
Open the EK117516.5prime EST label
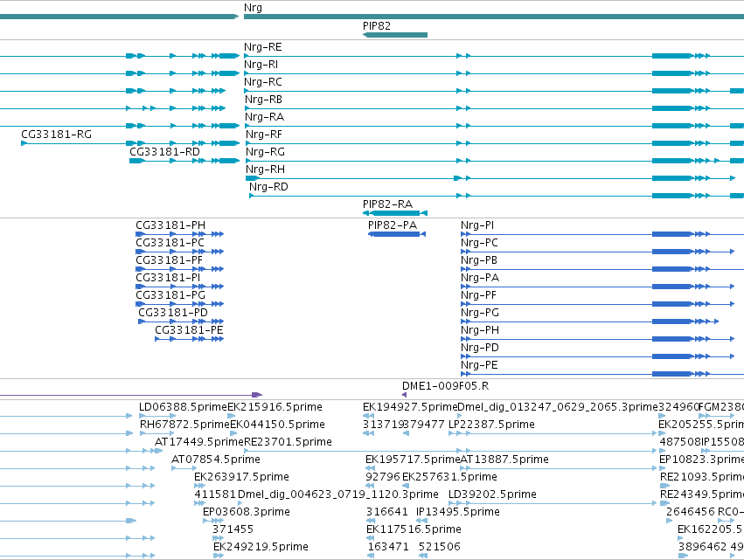coord(414,529)
